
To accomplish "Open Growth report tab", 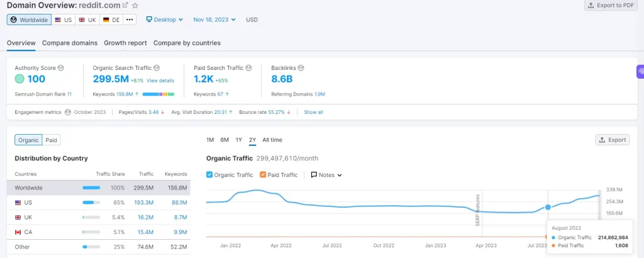I will tap(125, 43).
